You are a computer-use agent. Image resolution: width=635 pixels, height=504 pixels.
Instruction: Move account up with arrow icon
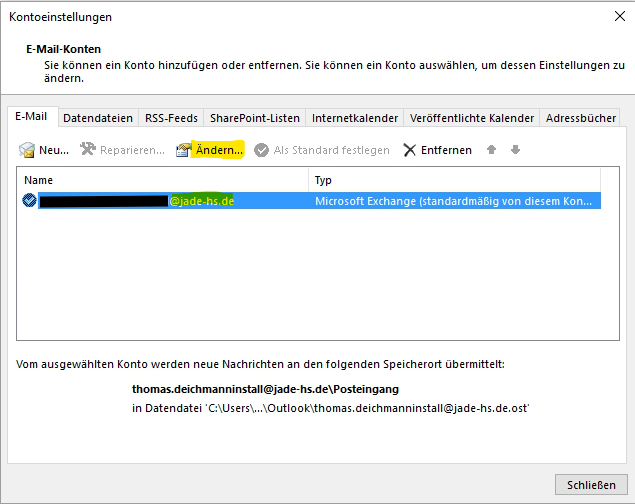[x=491, y=150]
